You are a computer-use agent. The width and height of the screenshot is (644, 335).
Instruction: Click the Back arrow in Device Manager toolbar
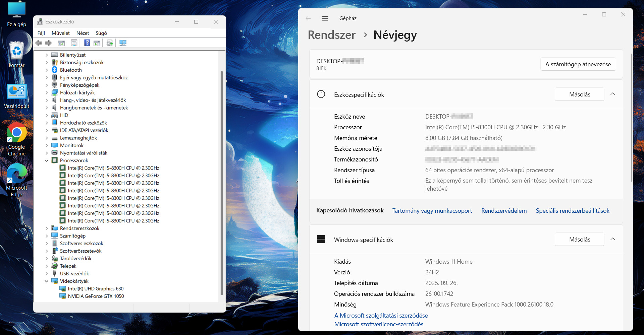tap(39, 43)
